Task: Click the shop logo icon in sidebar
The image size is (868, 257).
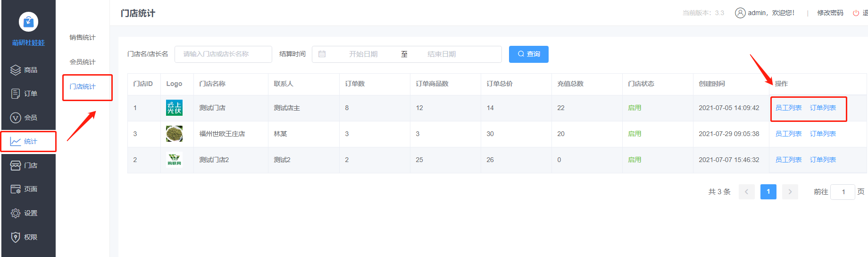Action: 28,22
